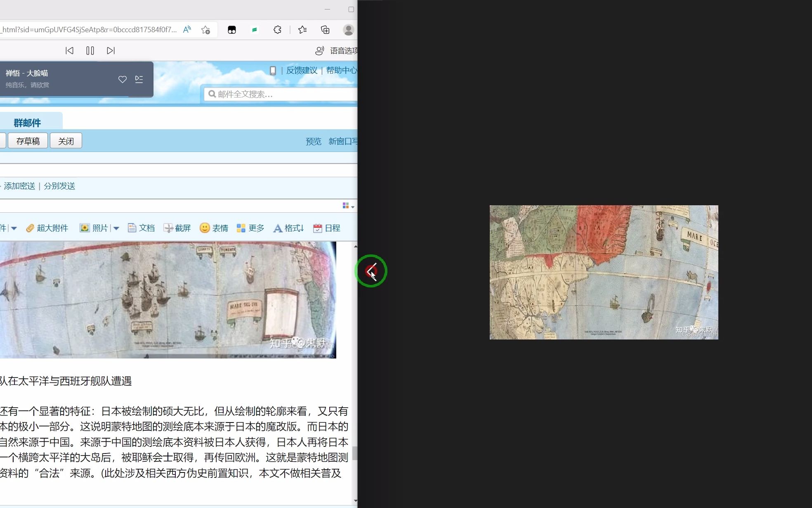812x508 pixels.
Task: Click the map image in the viewer
Action: click(x=604, y=272)
